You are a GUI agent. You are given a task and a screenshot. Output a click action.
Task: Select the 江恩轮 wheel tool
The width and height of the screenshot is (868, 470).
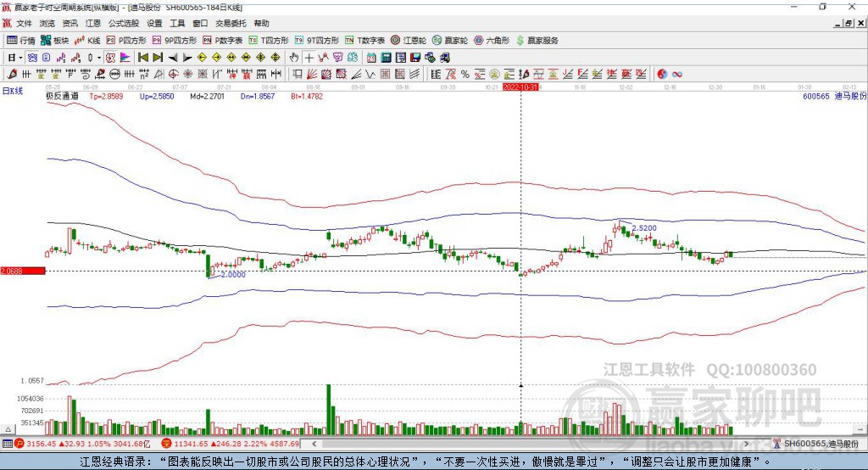pyautogui.click(x=409, y=40)
